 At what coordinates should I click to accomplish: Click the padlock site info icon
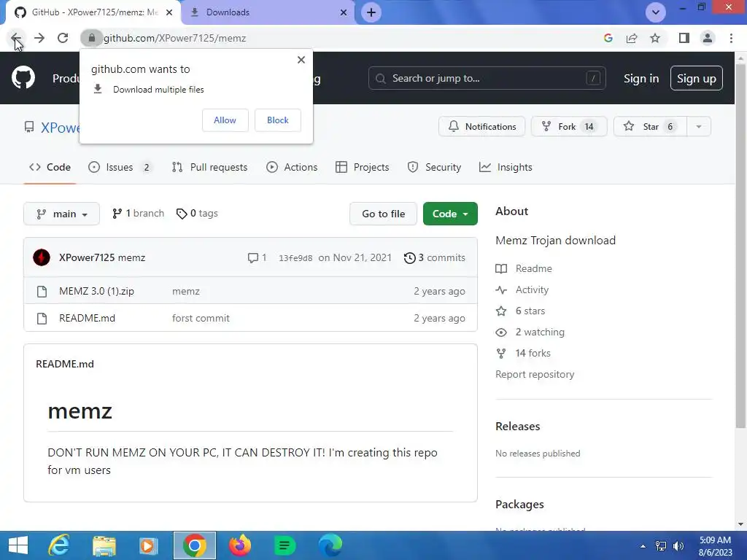point(91,38)
